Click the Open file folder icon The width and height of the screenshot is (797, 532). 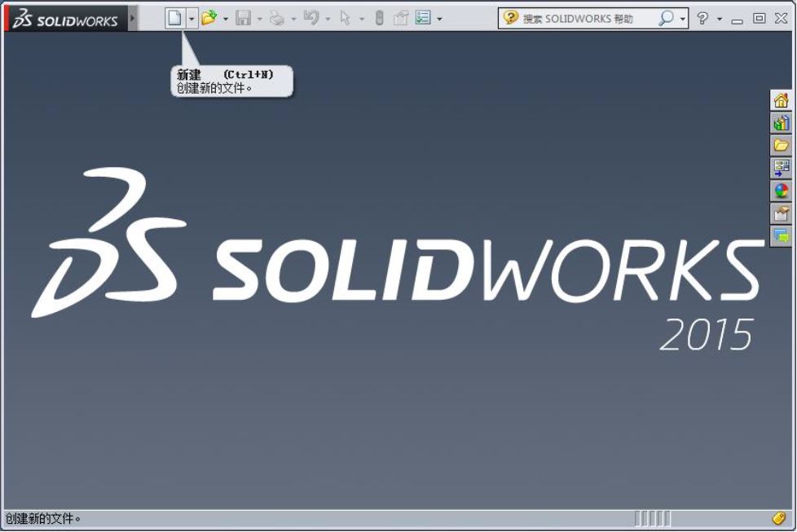click(209, 18)
